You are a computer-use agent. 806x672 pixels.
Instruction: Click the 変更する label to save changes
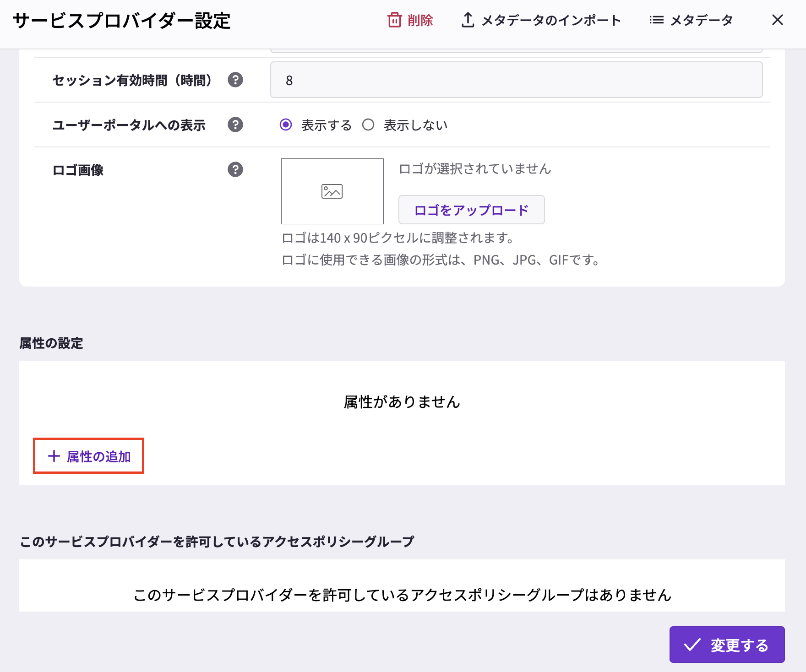[740, 645]
